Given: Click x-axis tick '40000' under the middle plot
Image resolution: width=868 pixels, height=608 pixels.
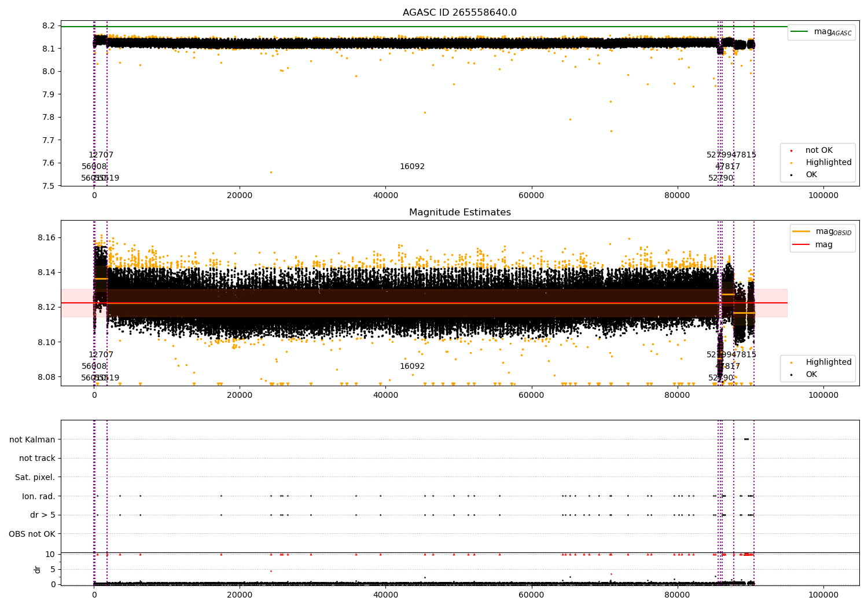Looking at the screenshot, I should 385,395.
